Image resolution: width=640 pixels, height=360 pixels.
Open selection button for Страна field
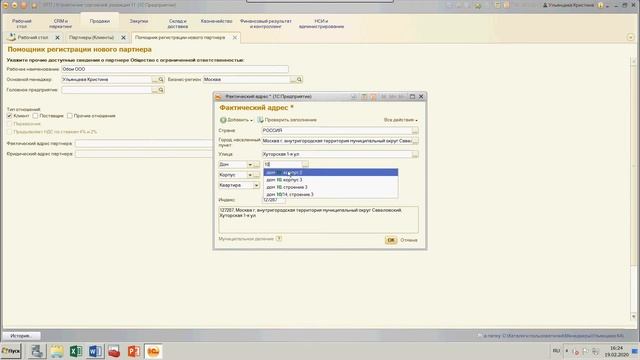[x=415, y=131]
